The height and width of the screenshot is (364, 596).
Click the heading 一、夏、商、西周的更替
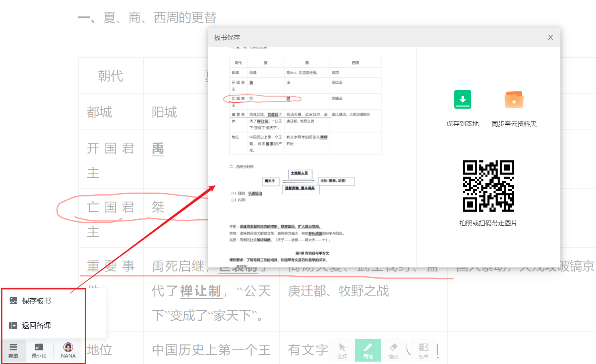pyautogui.click(x=147, y=18)
